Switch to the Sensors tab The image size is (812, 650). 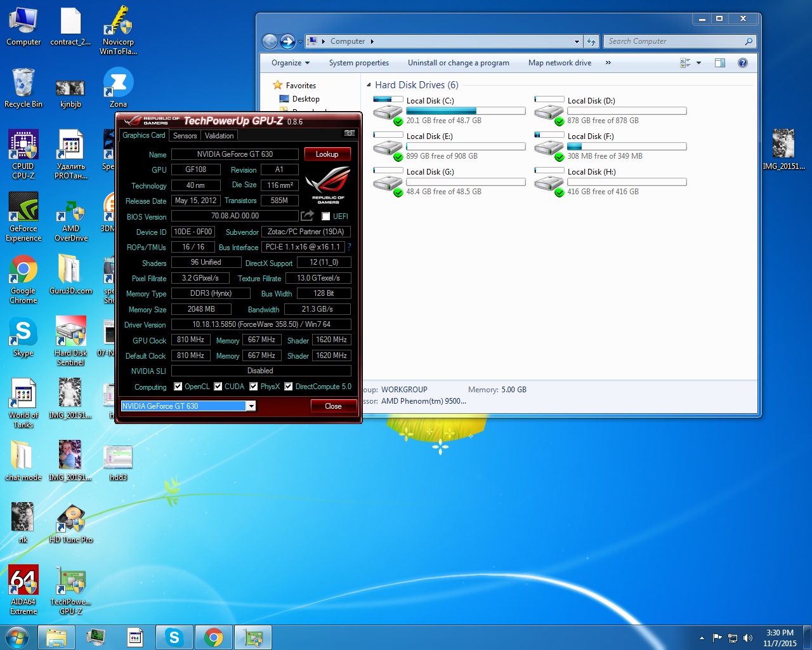185,136
